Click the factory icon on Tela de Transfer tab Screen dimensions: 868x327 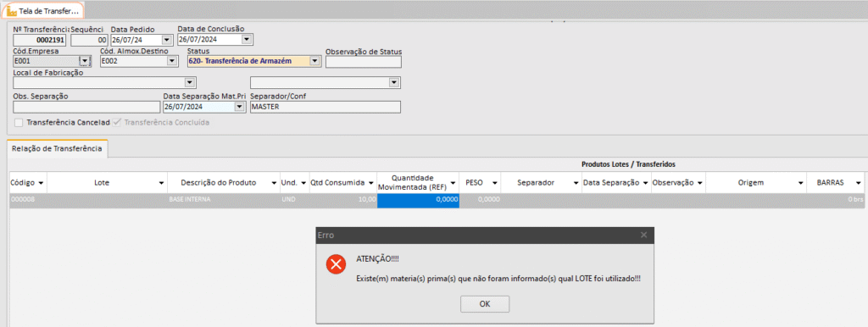click(11, 10)
